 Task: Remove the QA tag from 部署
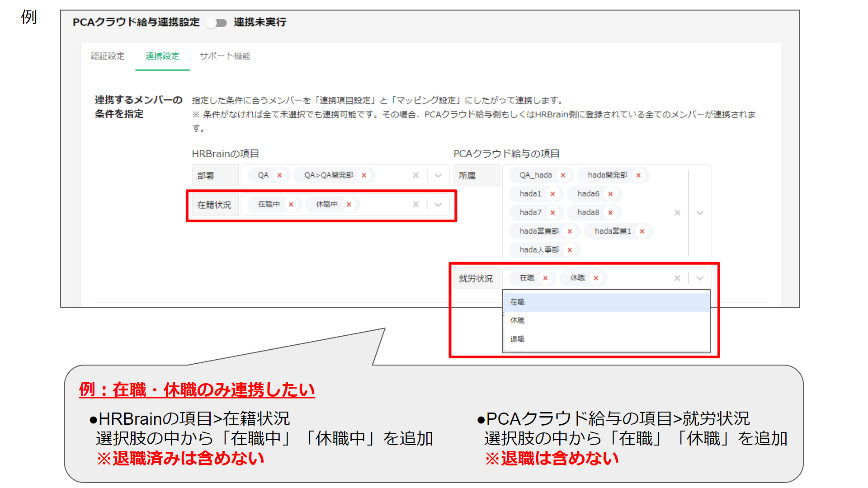(x=279, y=175)
